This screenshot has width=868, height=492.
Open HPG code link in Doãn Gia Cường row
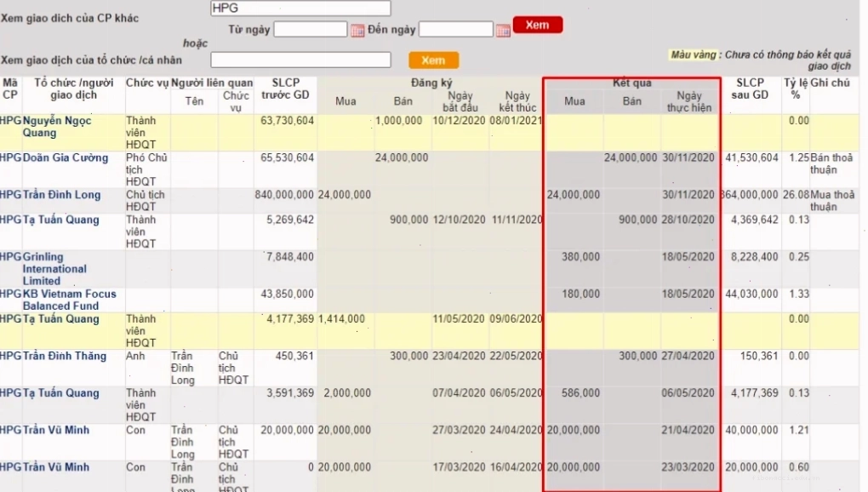click(x=10, y=157)
